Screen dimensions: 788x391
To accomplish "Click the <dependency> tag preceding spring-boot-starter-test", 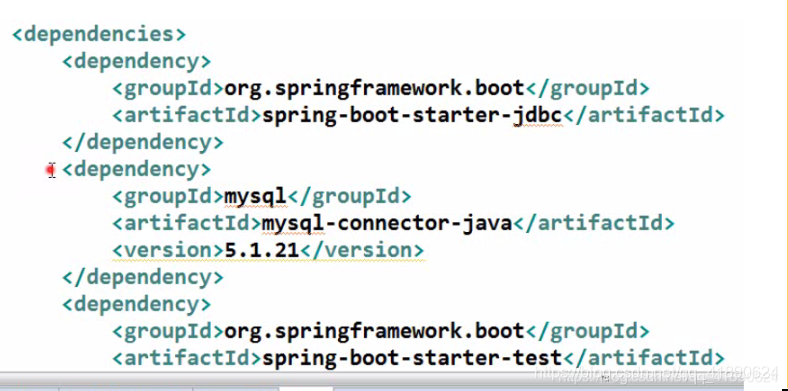I will (x=137, y=304).
